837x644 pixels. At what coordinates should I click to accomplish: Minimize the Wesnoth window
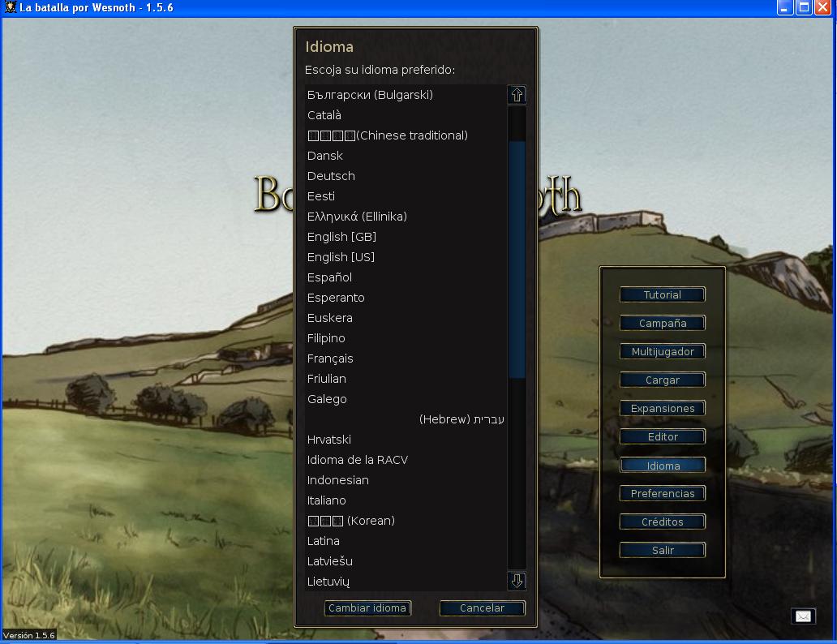click(785, 7)
